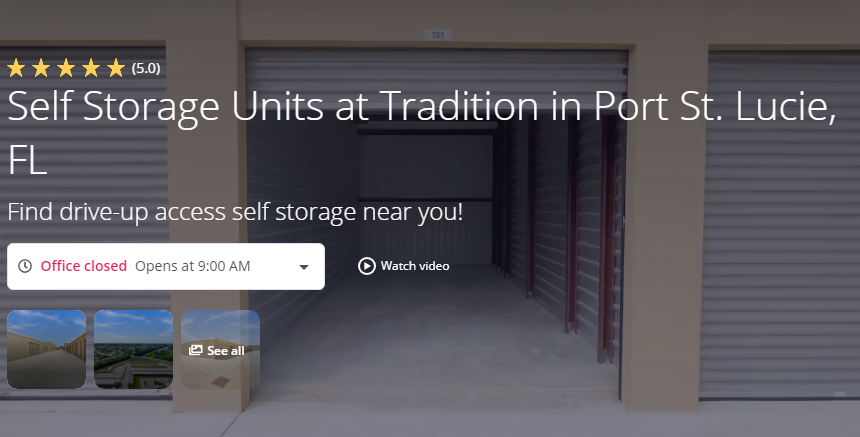Click the (5.0) rating score
Image resolution: width=860 pixels, height=437 pixels.
coord(146,69)
